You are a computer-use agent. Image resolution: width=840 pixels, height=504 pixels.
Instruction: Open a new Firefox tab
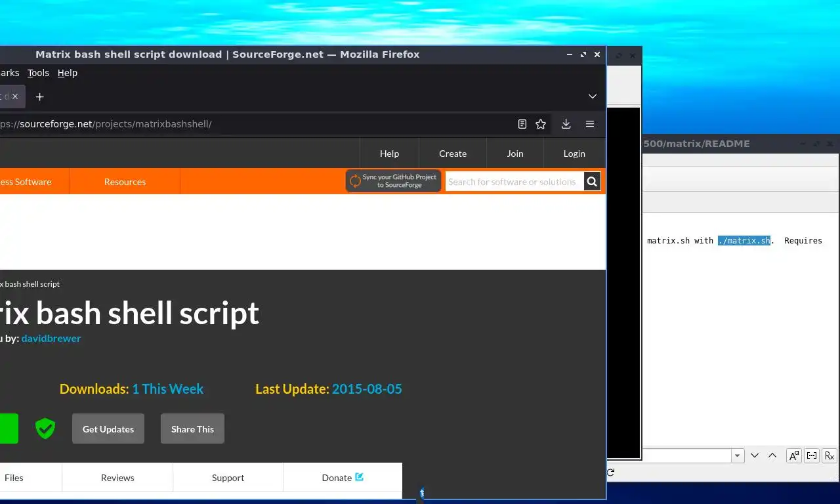click(x=39, y=96)
